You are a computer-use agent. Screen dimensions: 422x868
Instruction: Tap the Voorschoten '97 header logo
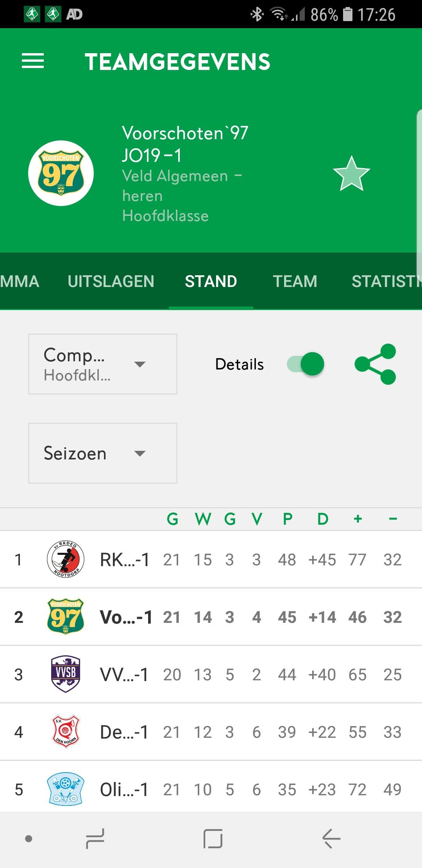pos(61,173)
